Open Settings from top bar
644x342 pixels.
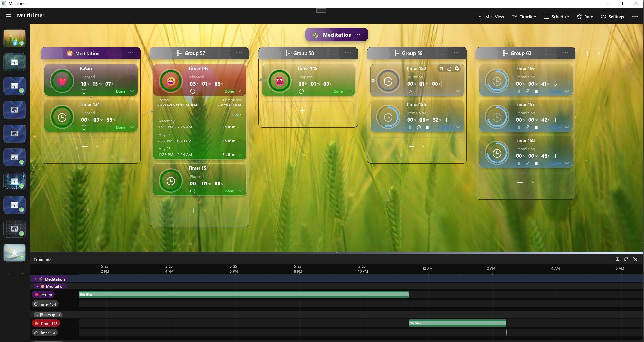[612, 17]
